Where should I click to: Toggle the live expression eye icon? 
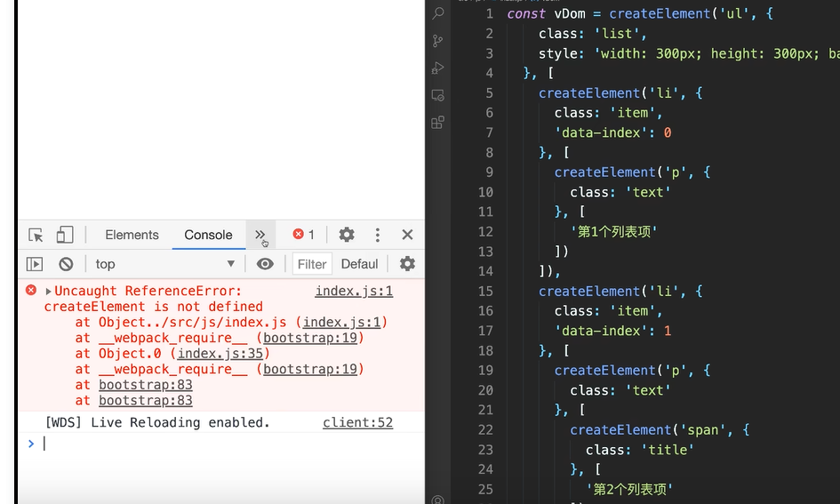(x=265, y=264)
